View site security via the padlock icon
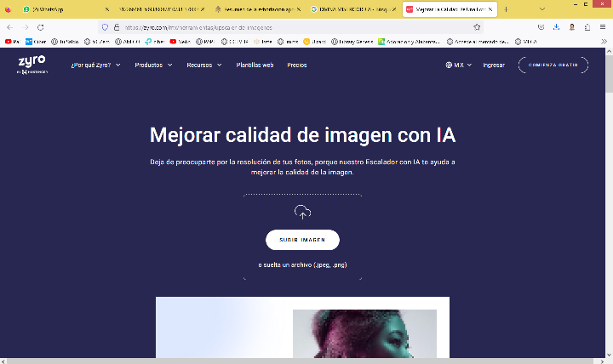The width and height of the screenshot is (613, 364). (x=117, y=27)
